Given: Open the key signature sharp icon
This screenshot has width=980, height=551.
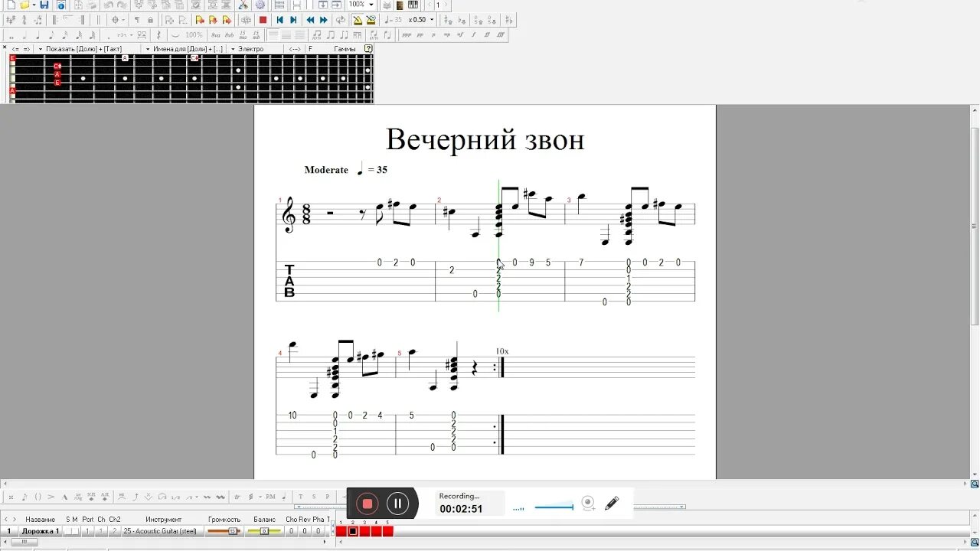Looking at the screenshot, I should tap(11, 19).
